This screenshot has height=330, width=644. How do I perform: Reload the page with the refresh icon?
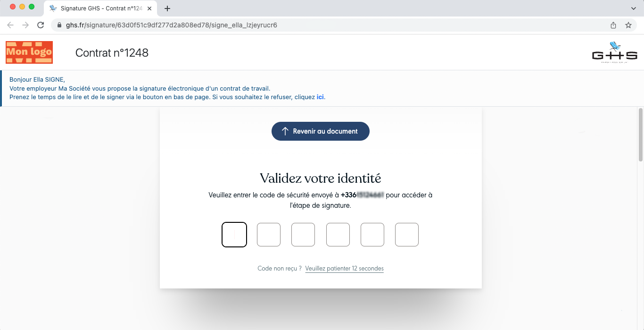[x=41, y=25]
